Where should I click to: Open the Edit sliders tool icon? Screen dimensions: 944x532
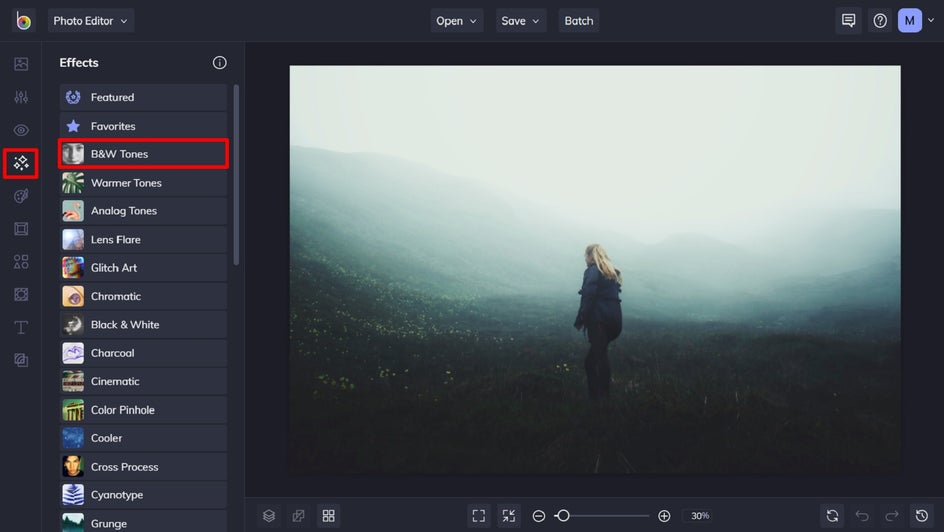pos(21,97)
